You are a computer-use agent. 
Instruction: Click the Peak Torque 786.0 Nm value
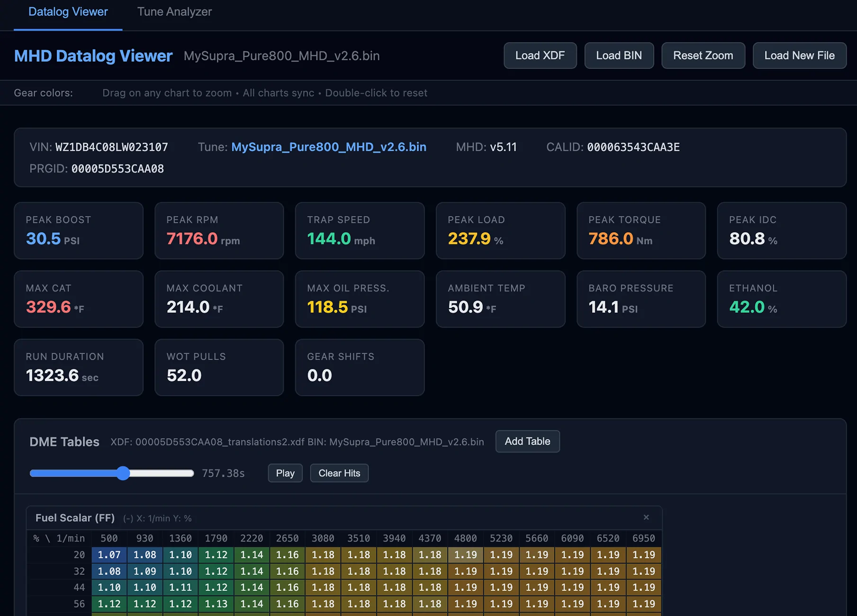[x=620, y=238]
